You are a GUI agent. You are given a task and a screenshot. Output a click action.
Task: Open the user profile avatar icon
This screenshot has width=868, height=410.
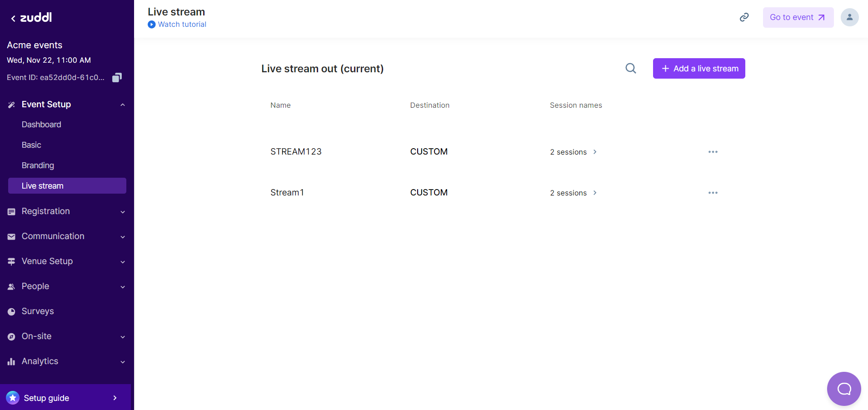tap(849, 17)
